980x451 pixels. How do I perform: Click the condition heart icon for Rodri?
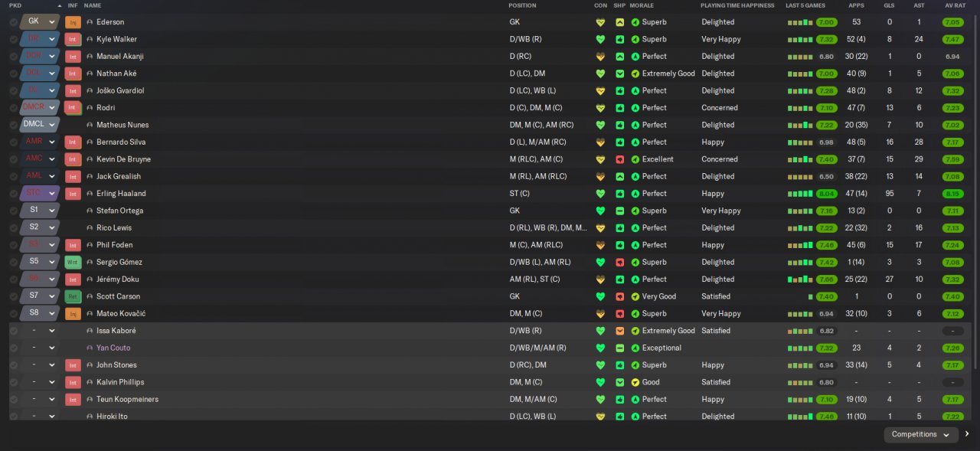[600, 108]
